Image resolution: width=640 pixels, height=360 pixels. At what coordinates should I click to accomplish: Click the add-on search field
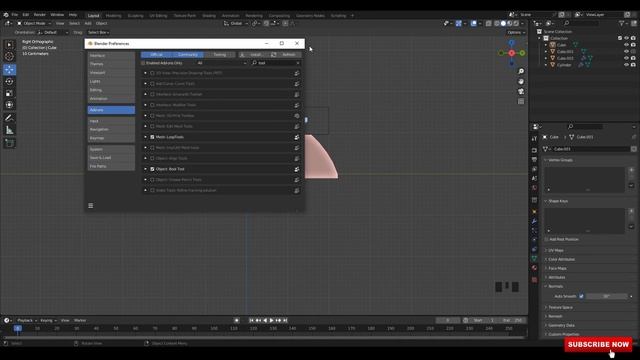point(276,63)
